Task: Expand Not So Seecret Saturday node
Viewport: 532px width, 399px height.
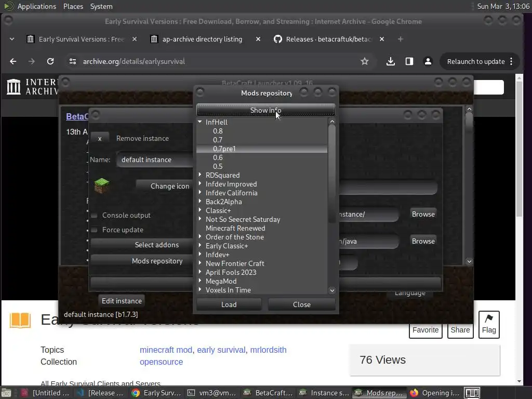Action: (x=200, y=219)
